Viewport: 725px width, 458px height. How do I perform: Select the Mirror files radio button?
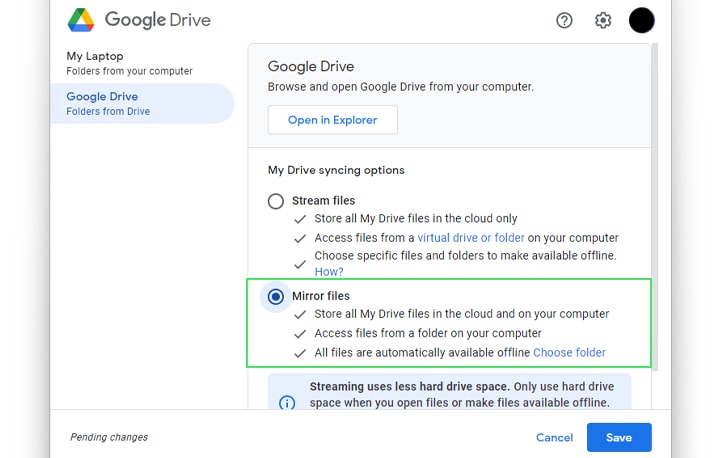tap(276, 296)
